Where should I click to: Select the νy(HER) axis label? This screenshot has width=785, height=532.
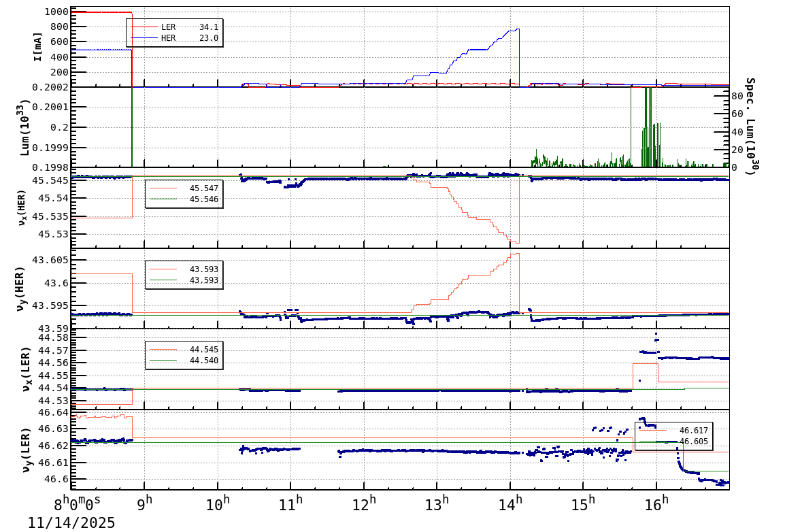20,289
